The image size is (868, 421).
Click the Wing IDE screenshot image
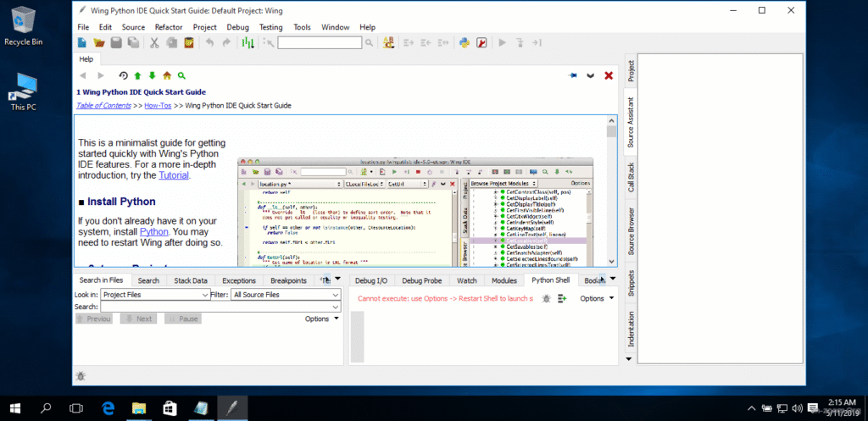415,213
